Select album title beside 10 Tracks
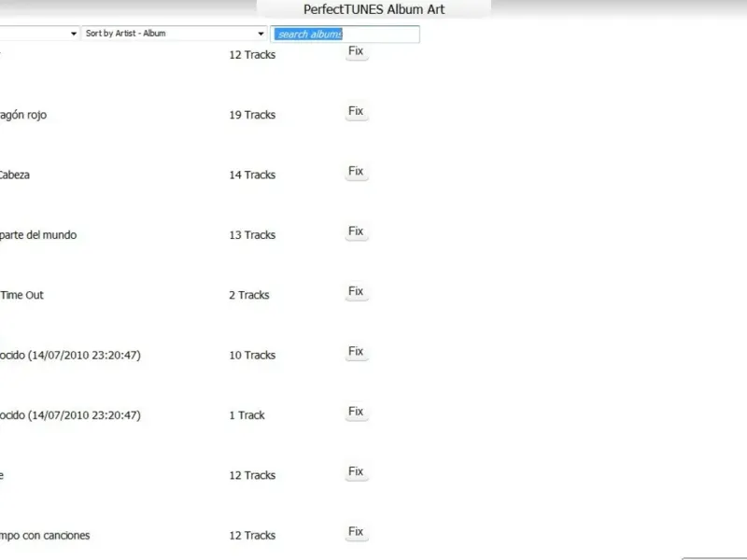 (x=70, y=356)
